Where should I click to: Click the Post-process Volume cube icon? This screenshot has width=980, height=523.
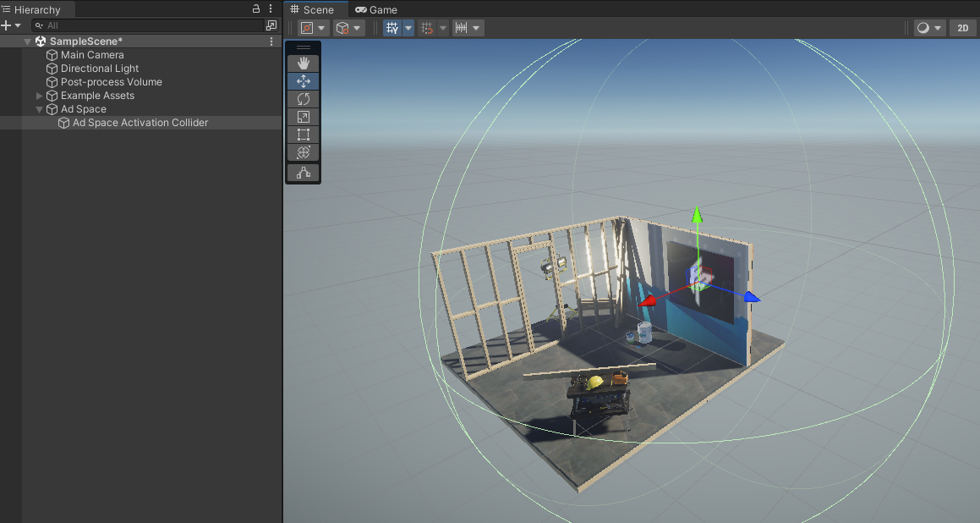point(52,82)
